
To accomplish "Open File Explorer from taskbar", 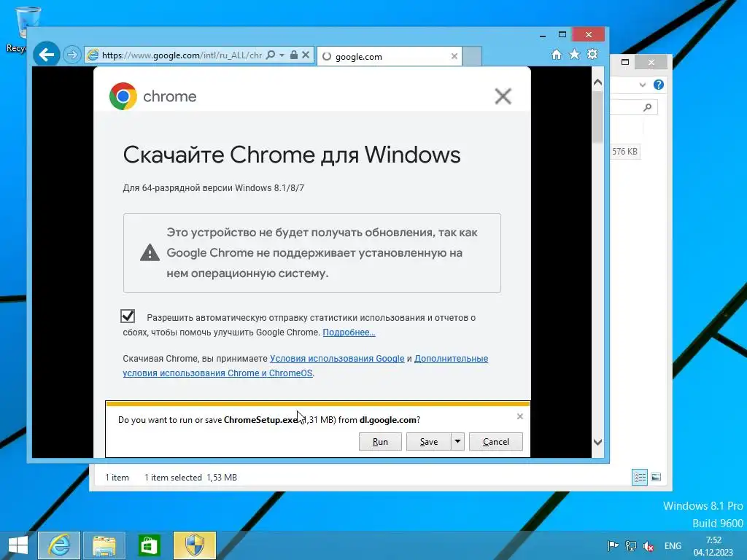I will click(104, 545).
